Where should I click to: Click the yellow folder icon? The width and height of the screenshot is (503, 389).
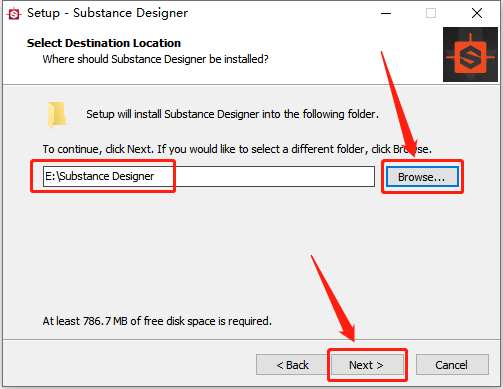(x=57, y=115)
